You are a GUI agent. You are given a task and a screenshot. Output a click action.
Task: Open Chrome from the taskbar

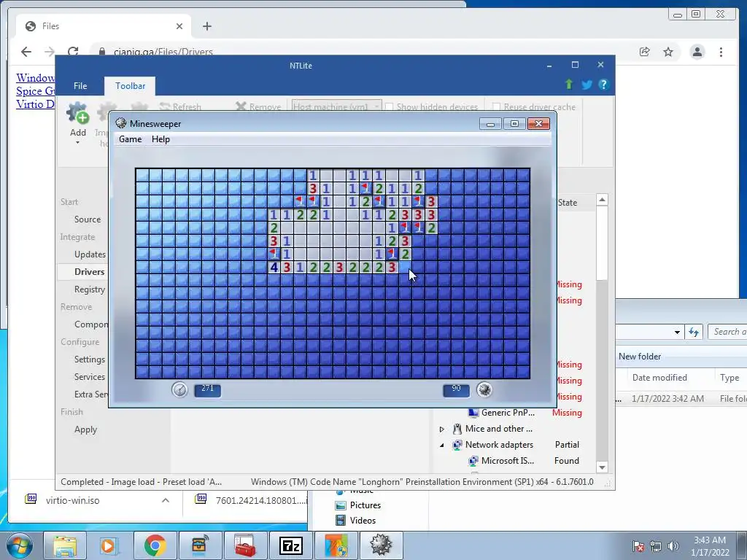155,545
